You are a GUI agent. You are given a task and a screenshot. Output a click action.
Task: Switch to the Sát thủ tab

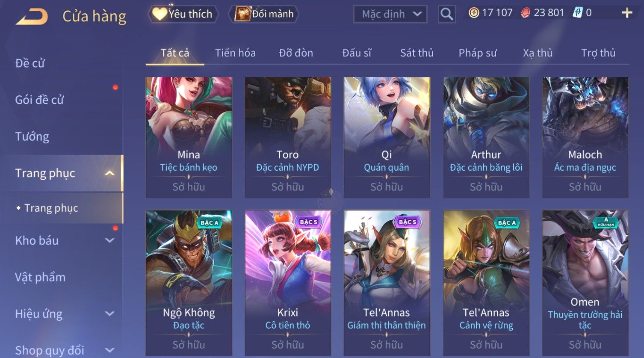[x=417, y=53]
